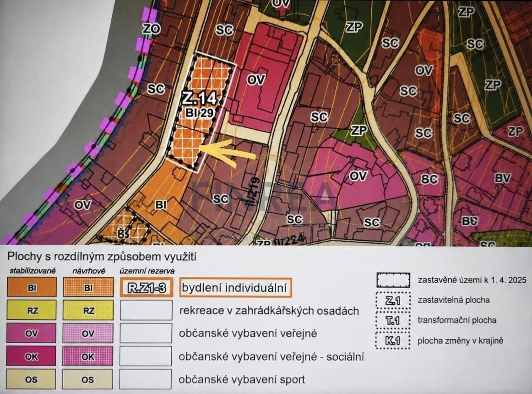
Task: Click 'občanské vybavení veřejné - sociální' text
Action: [271, 356]
